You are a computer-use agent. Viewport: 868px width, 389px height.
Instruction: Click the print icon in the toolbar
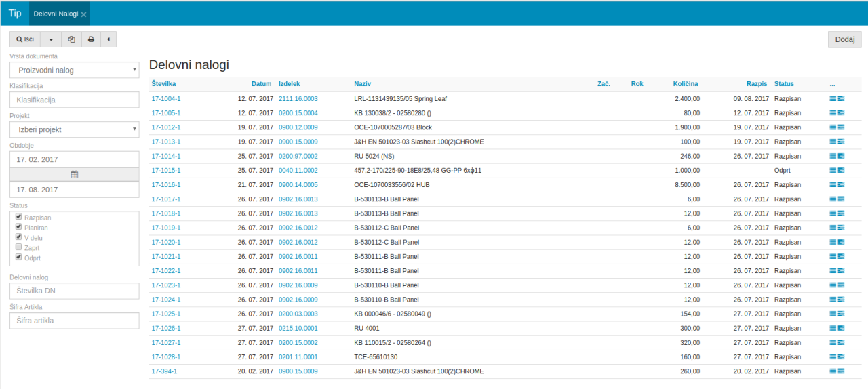[91, 39]
